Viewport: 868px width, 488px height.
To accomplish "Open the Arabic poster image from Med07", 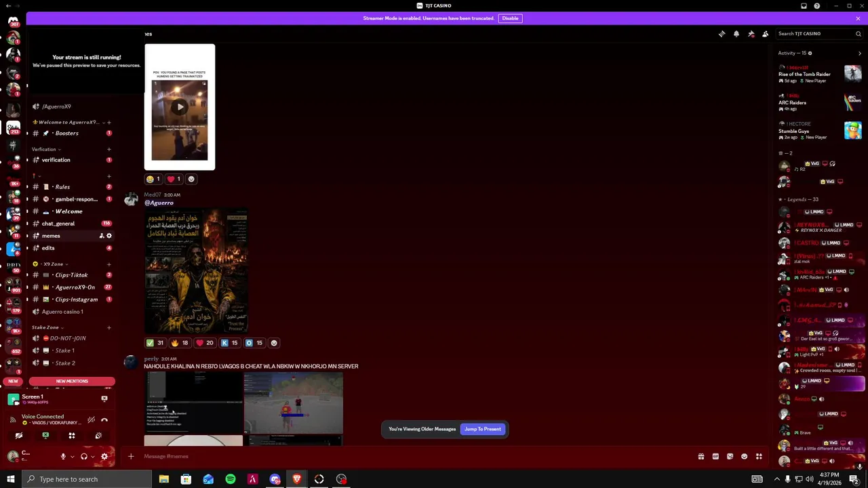I will point(196,270).
